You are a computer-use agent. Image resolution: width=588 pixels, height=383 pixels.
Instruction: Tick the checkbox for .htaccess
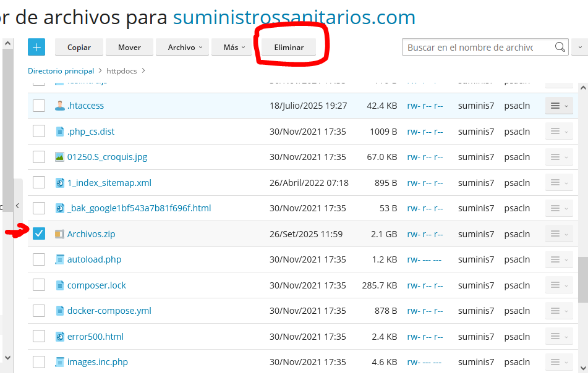pos(39,106)
